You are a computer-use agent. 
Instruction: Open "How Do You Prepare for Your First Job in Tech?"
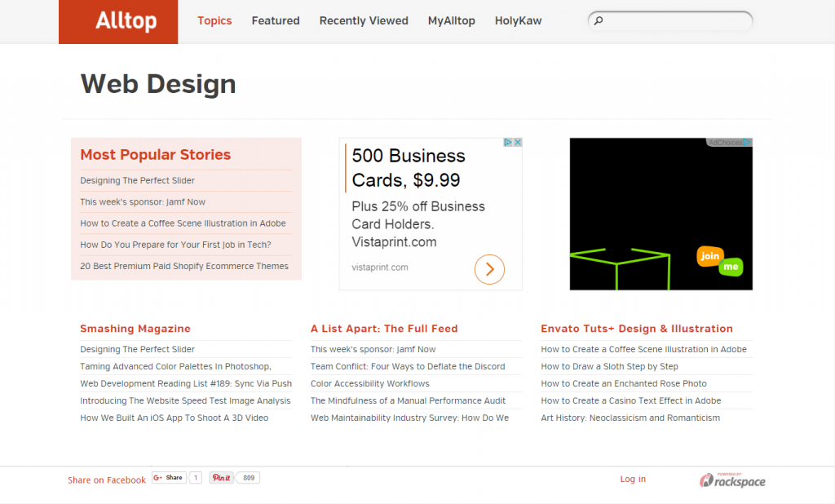point(176,245)
